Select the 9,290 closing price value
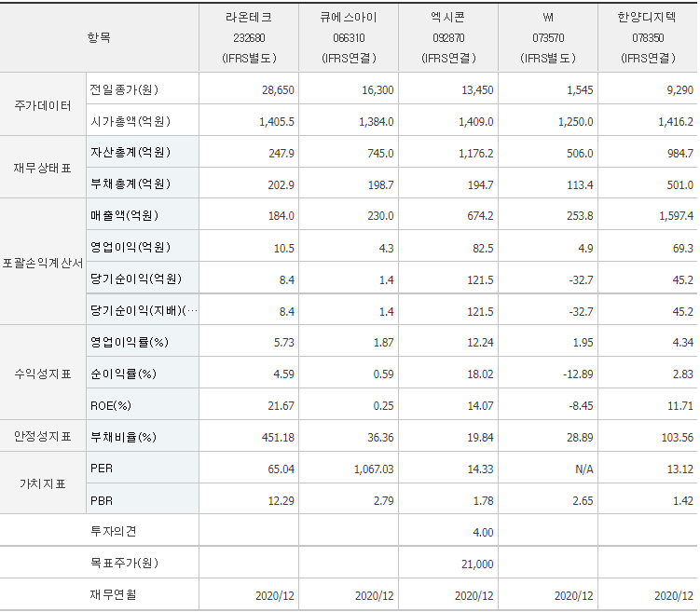The height and width of the screenshot is (612, 700). 679,90
